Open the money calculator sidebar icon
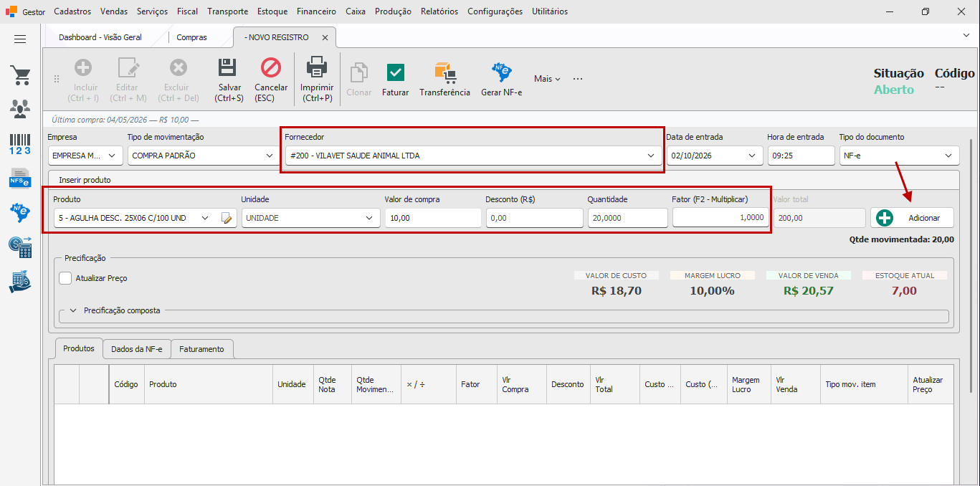 point(20,247)
